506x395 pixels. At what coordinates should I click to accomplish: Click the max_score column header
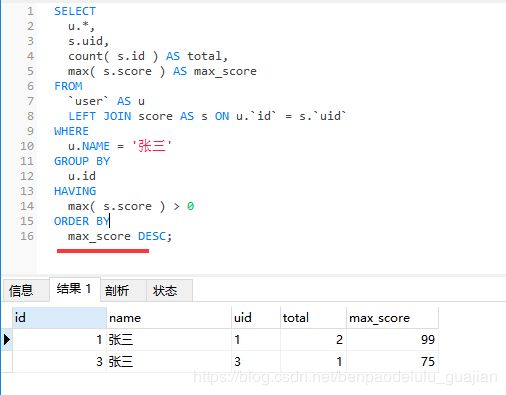coord(392,318)
